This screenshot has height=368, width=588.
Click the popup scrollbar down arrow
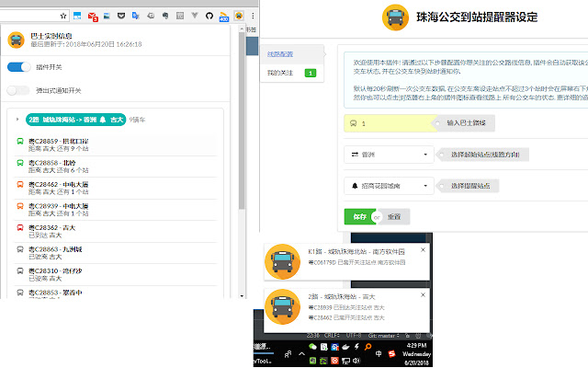click(242, 296)
